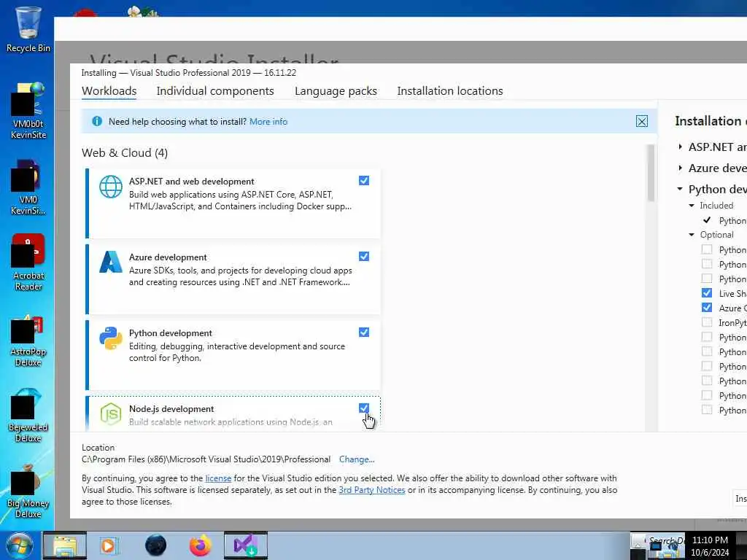Click the Python development logo icon

[x=111, y=338]
